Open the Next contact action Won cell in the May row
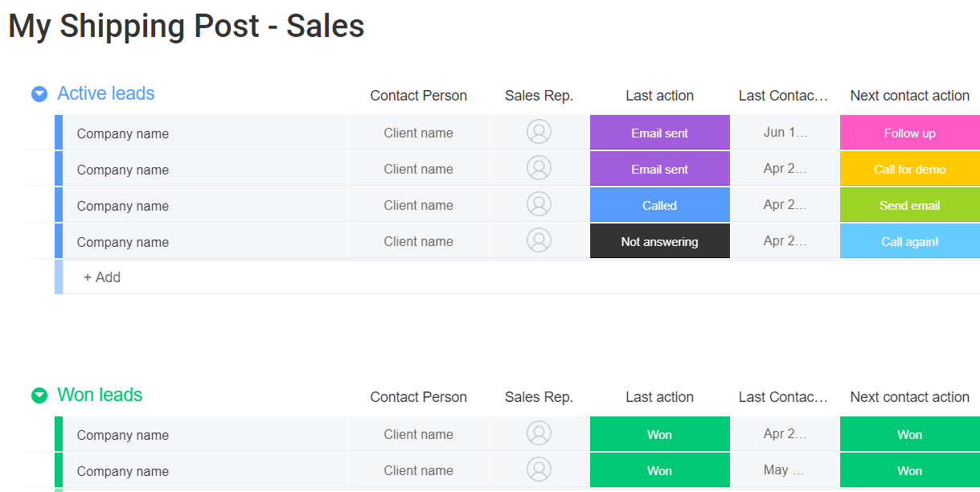The image size is (980, 492). (x=910, y=470)
